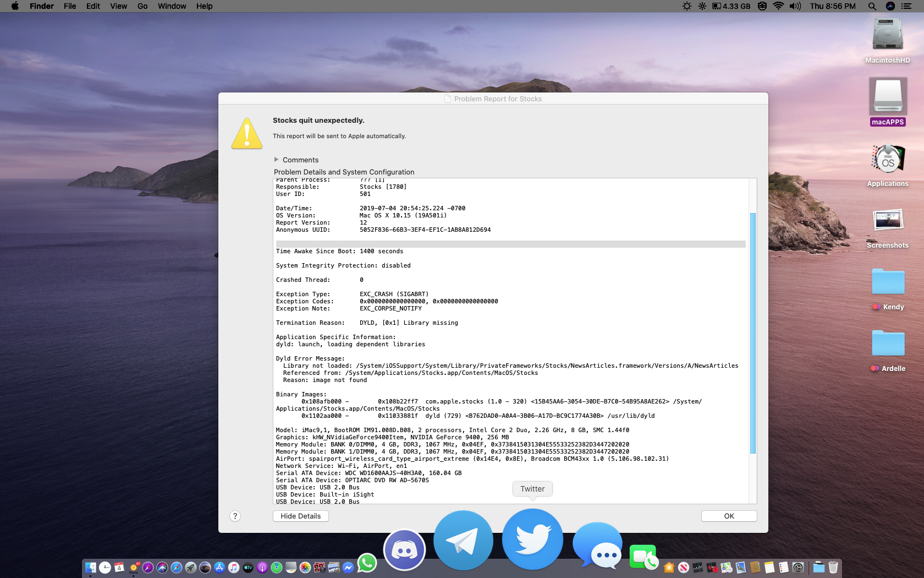924x578 pixels.
Task: Open help with the question mark button
Action: tap(235, 516)
